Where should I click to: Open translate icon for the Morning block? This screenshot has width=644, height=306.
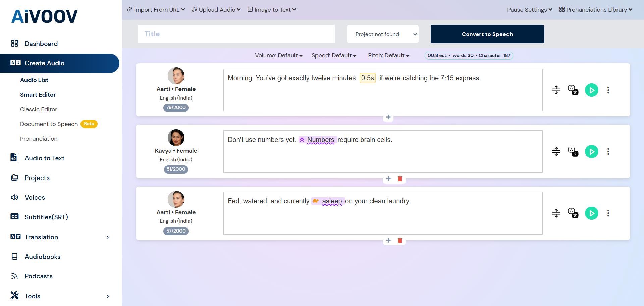[x=573, y=90]
